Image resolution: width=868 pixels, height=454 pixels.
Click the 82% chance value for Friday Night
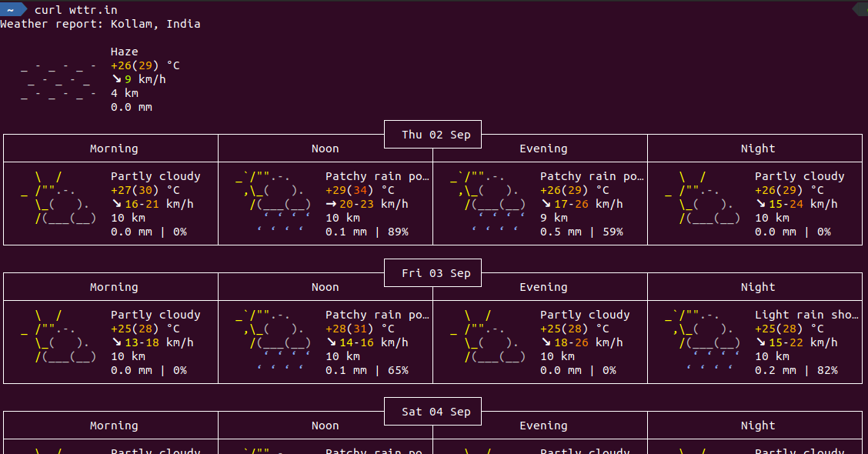point(829,370)
